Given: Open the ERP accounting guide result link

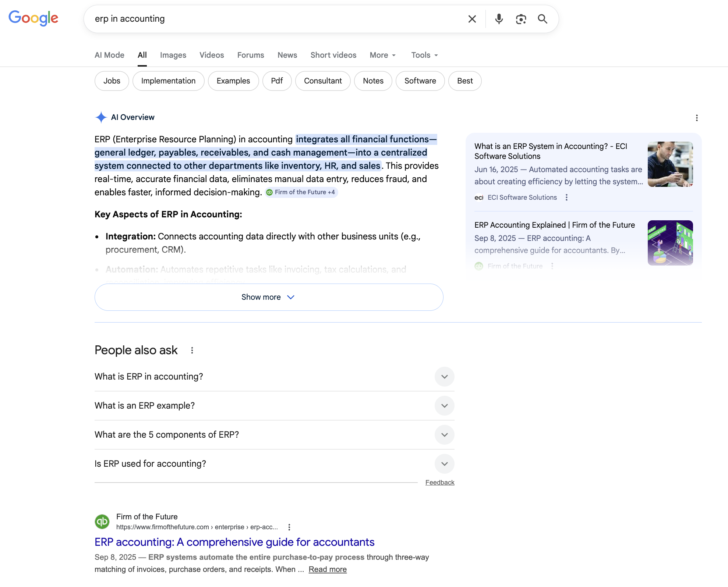Looking at the screenshot, I should point(234,542).
